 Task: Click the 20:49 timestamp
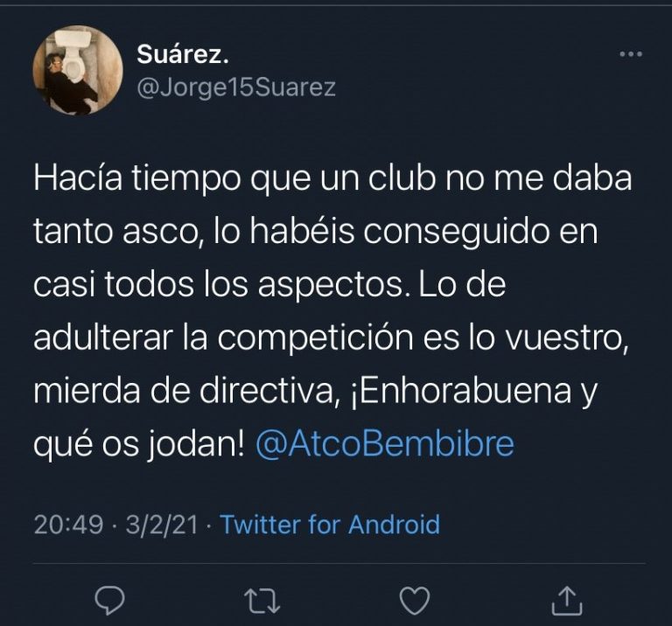click(x=68, y=525)
